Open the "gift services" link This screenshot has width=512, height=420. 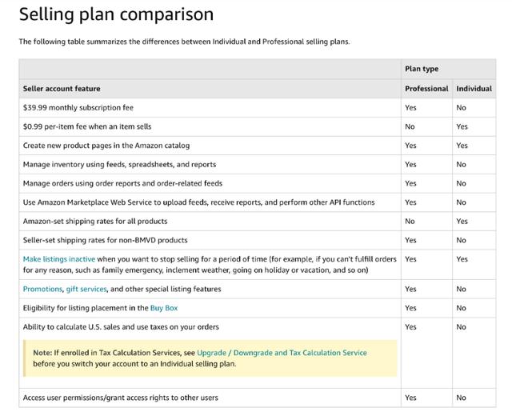[x=86, y=289]
